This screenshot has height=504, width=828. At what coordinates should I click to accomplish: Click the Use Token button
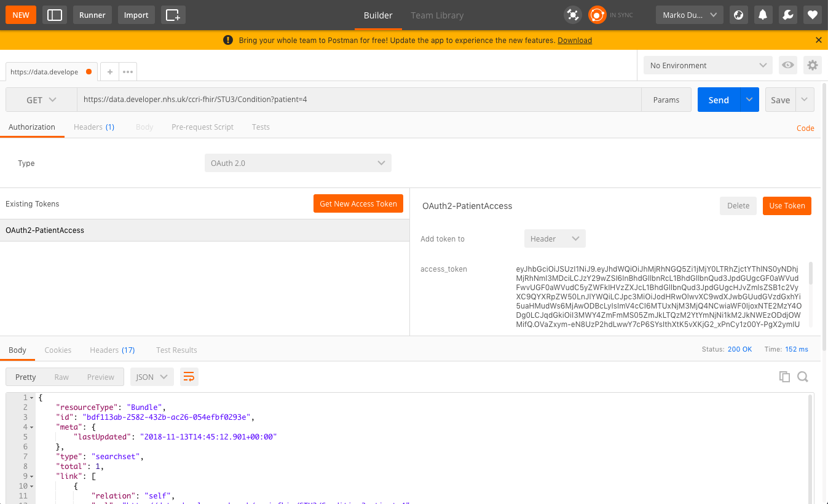pos(787,206)
